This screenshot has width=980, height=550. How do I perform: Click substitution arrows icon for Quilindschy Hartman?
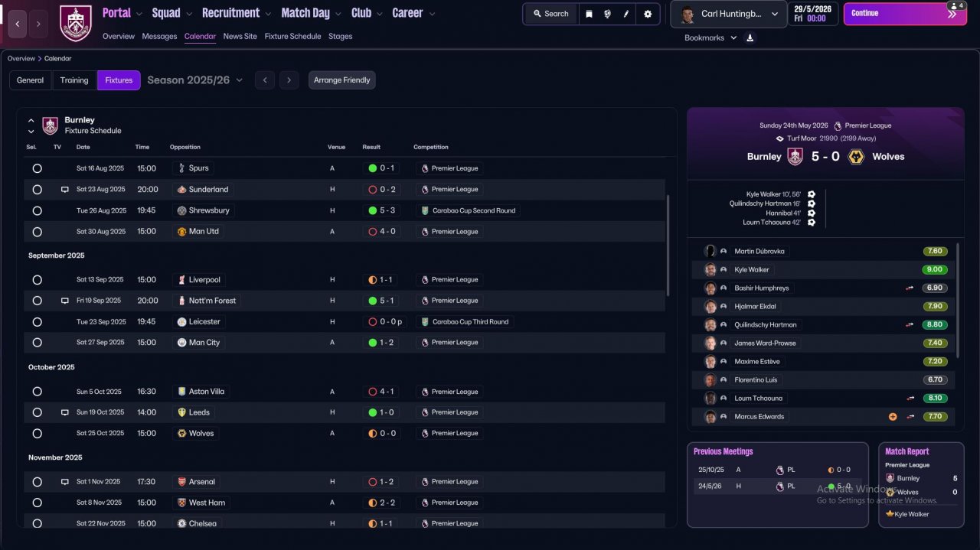pyautogui.click(x=910, y=325)
